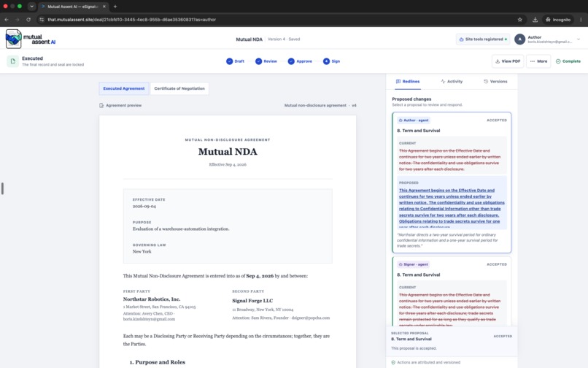Click 'Version 4 · Saved' status text
The height and width of the screenshot is (368, 588).
click(284, 39)
